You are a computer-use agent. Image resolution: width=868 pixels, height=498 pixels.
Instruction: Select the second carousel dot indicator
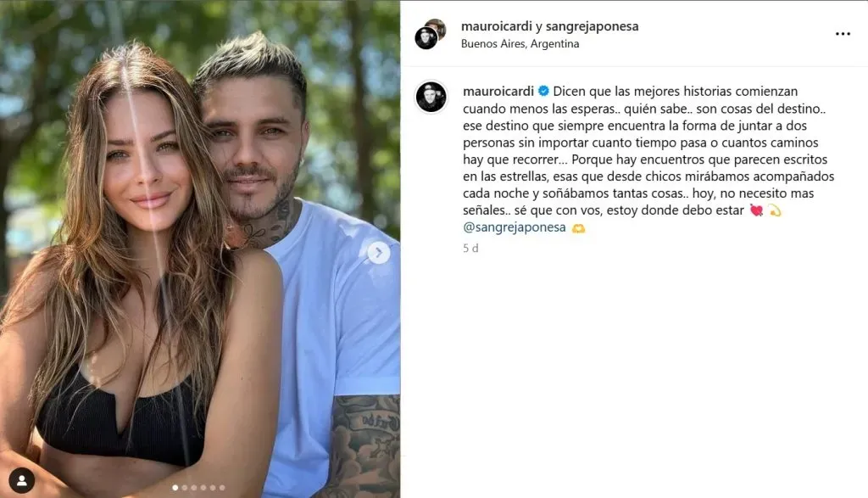coord(185,488)
